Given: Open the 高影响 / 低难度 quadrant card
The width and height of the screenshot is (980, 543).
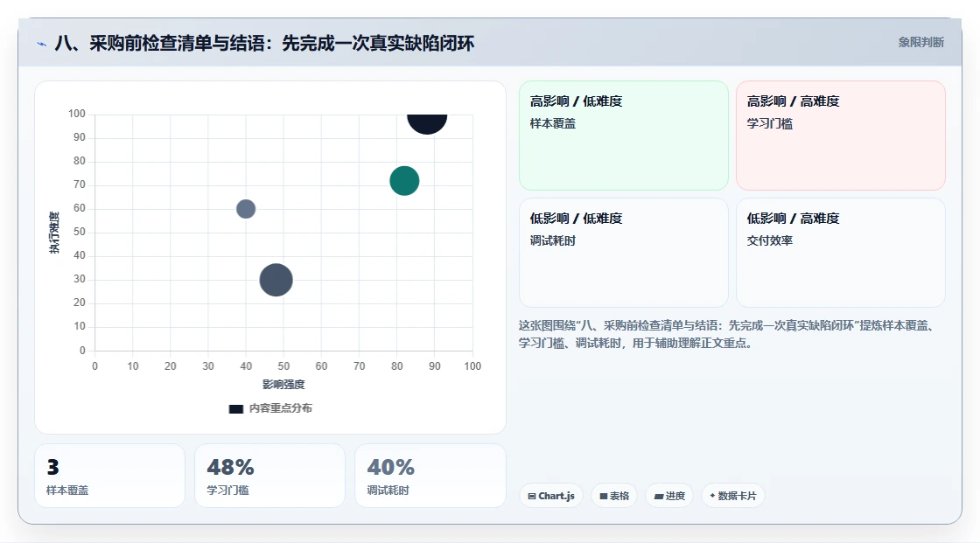Looking at the screenshot, I should [x=624, y=136].
